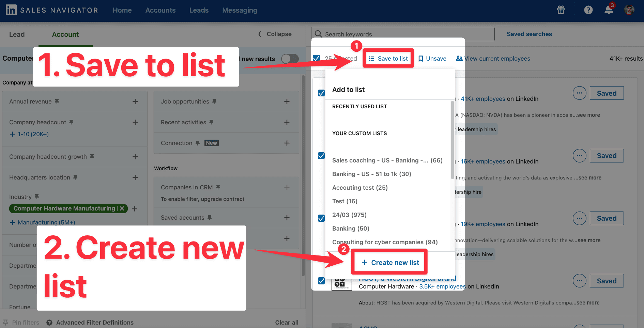Click the Add to list dropdown scrollbar
The image size is (644, 328).
click(x=453, y=140)
